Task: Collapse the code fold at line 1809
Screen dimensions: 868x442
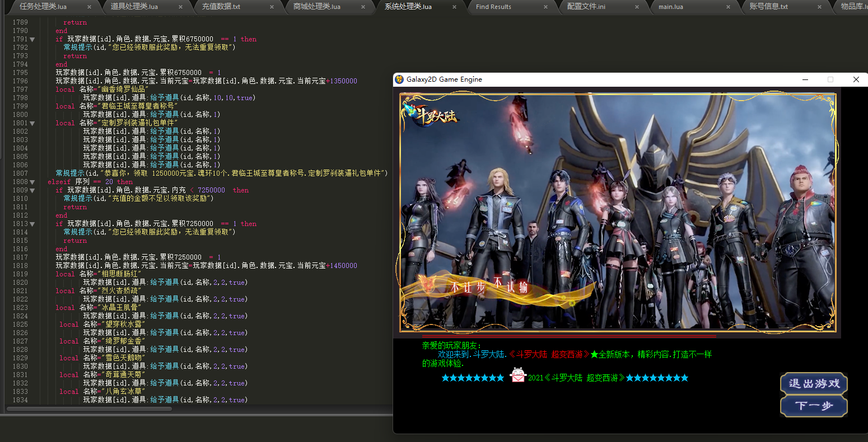Action: tap(32, 190)
